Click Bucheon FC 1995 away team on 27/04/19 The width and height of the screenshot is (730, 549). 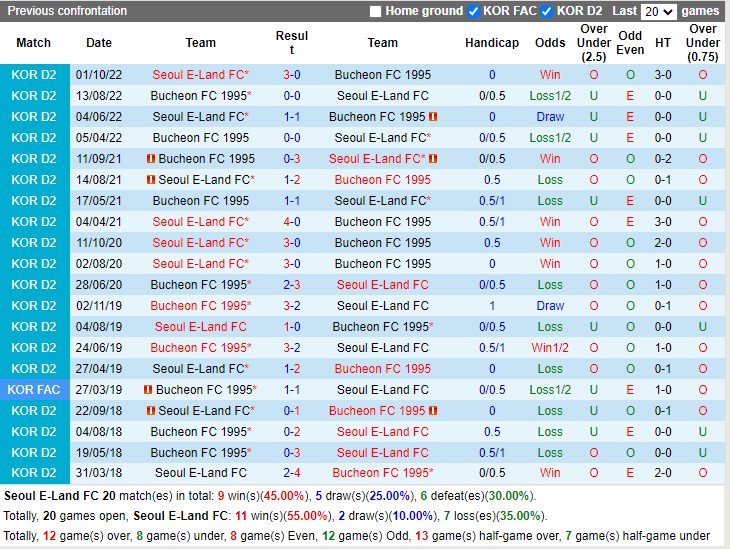(383, 369)
